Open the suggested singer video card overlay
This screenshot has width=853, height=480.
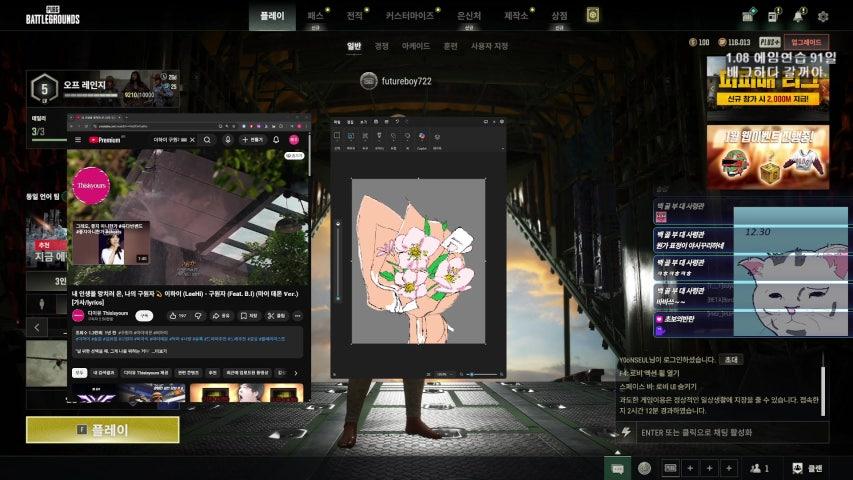[x=111, y=243]
